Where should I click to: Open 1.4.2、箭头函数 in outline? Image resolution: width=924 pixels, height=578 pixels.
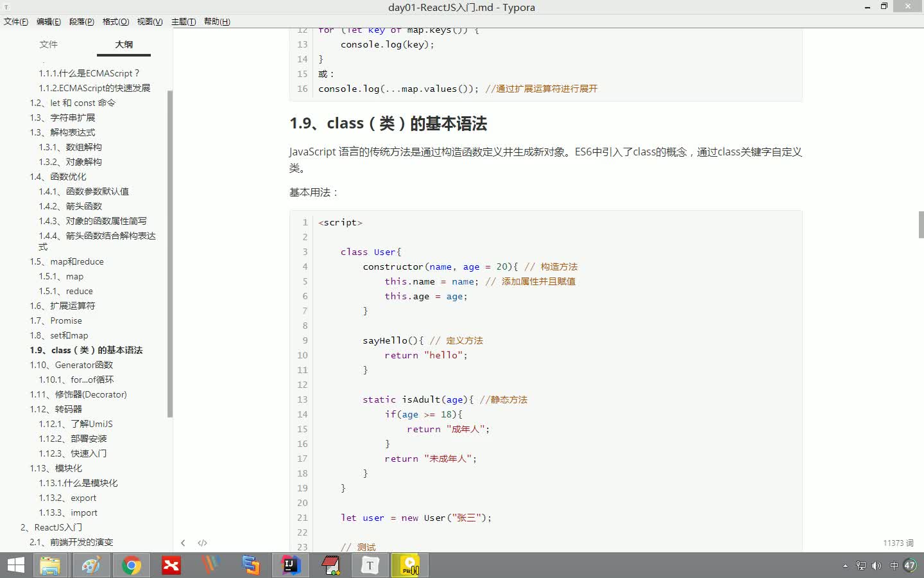coord(70,206)
